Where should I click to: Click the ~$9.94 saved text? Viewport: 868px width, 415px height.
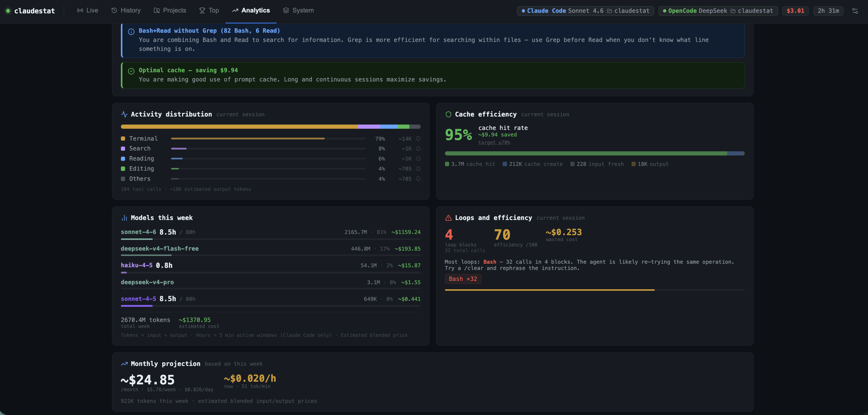coord(497,135)
